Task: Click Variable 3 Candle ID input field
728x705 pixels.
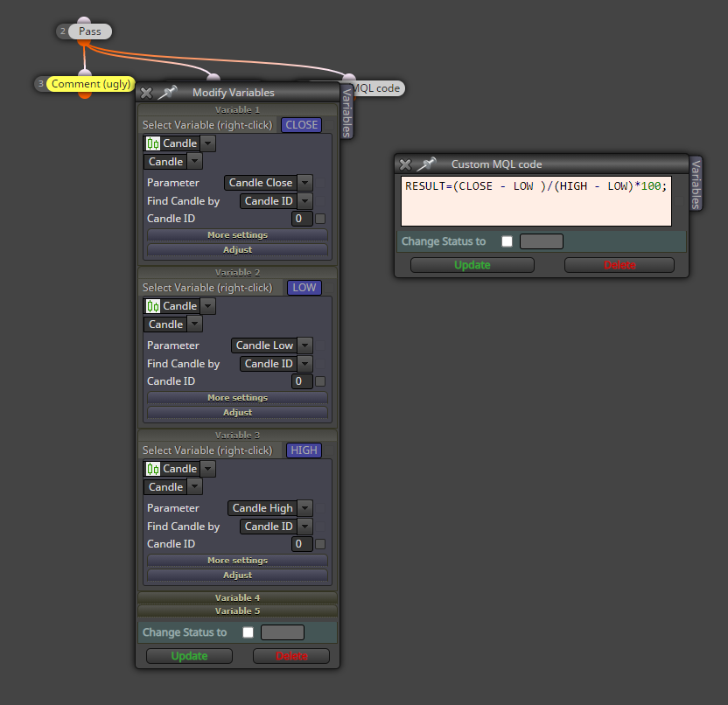Action: click(302, 544)
